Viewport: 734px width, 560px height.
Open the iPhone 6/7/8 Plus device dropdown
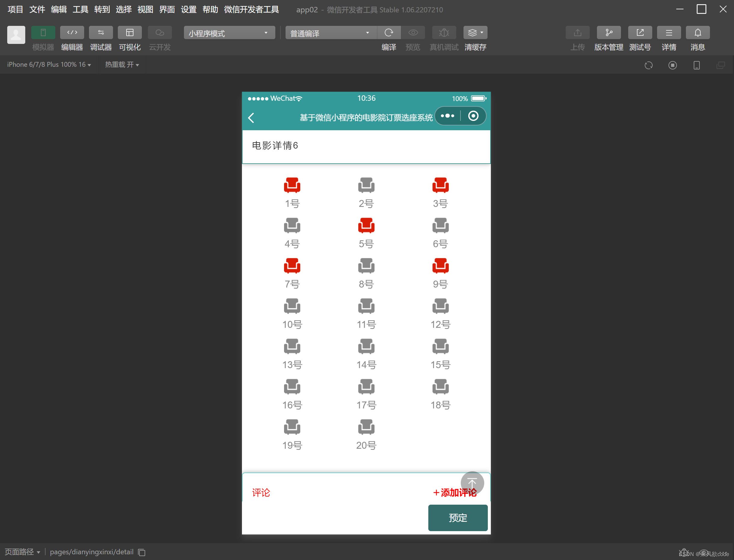tap(49, 65)
